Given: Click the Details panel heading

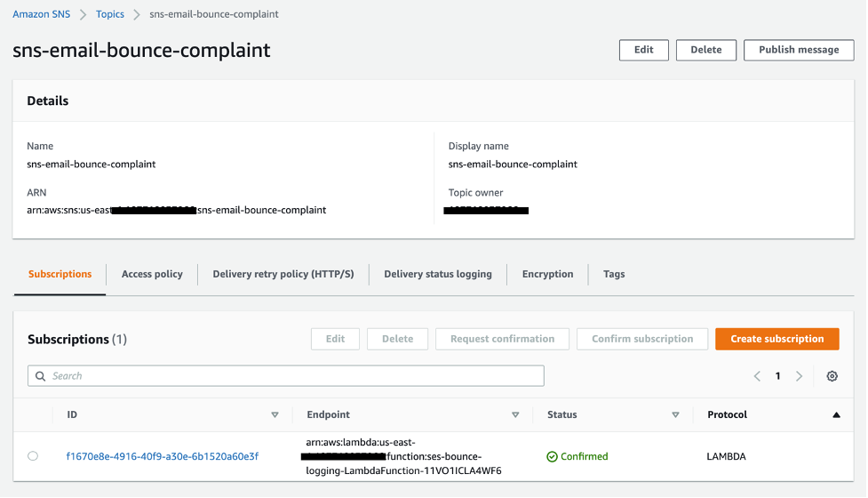Looking at the screenshot, I should coord(48,100).
